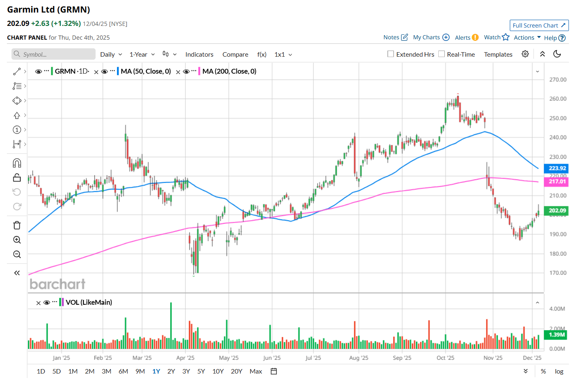Enable the magnet snap tool
Viewport: 588px width, 380px height.
(17, 163)
